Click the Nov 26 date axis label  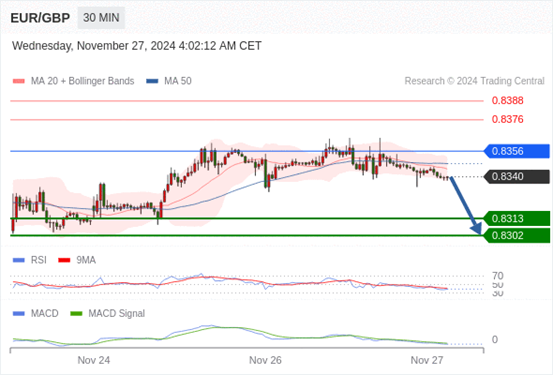point(265,360)
